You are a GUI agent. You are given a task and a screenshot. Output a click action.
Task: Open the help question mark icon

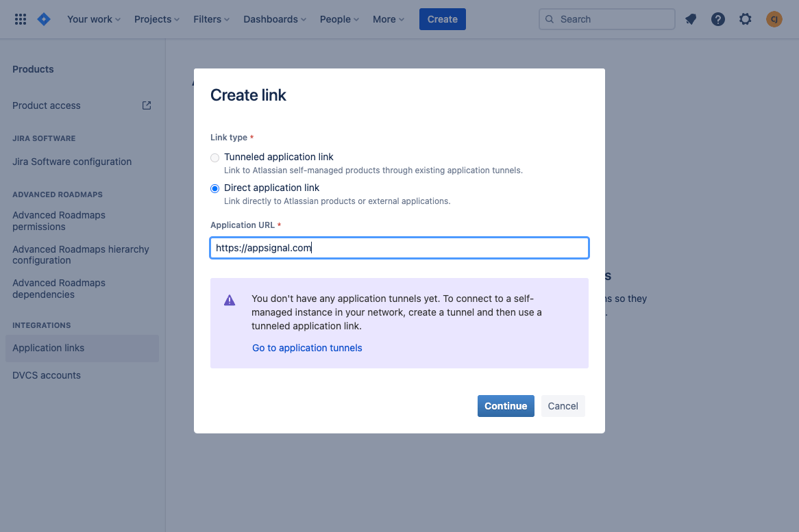tap(718, 19)
